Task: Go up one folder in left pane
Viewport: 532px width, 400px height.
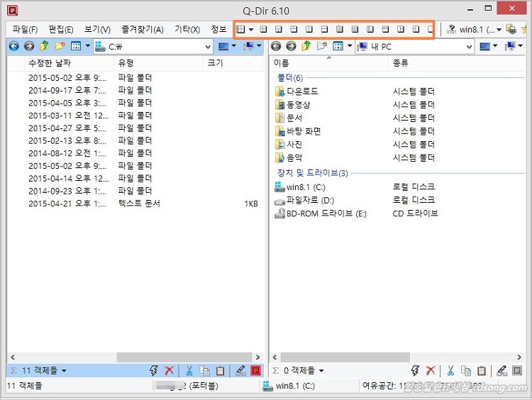Action: tap(44, 47)
